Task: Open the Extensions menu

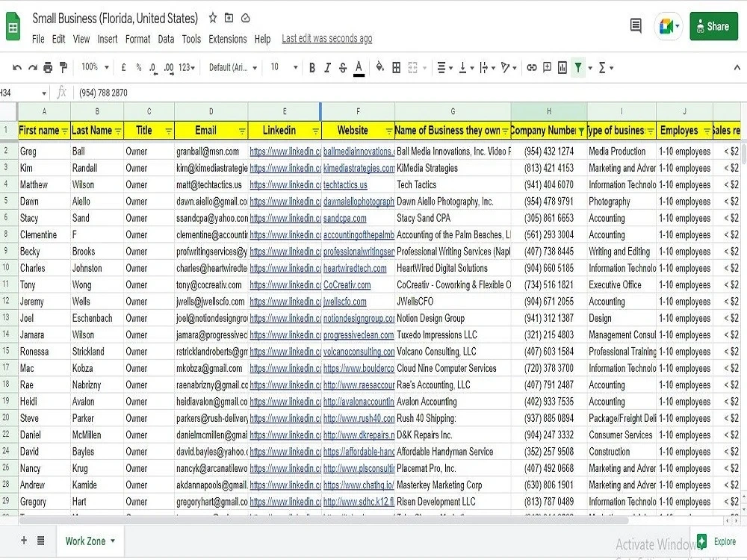Action: [228, 39]
